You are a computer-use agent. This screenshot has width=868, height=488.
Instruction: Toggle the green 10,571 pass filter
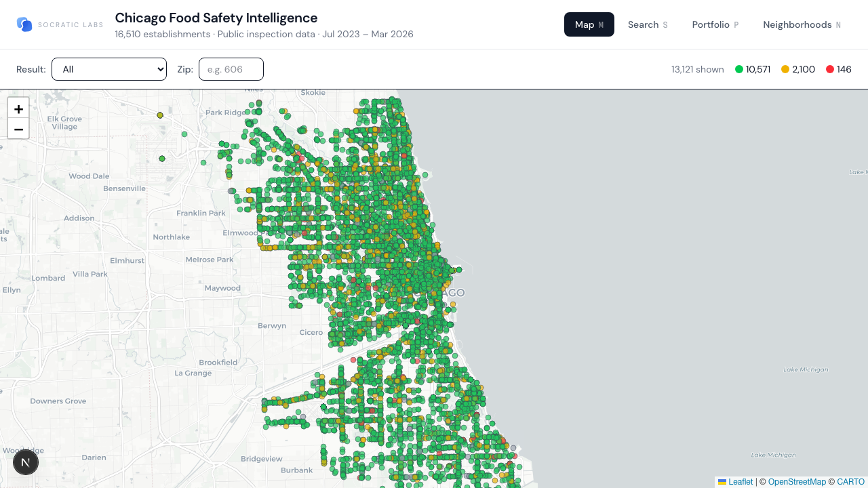753,69
